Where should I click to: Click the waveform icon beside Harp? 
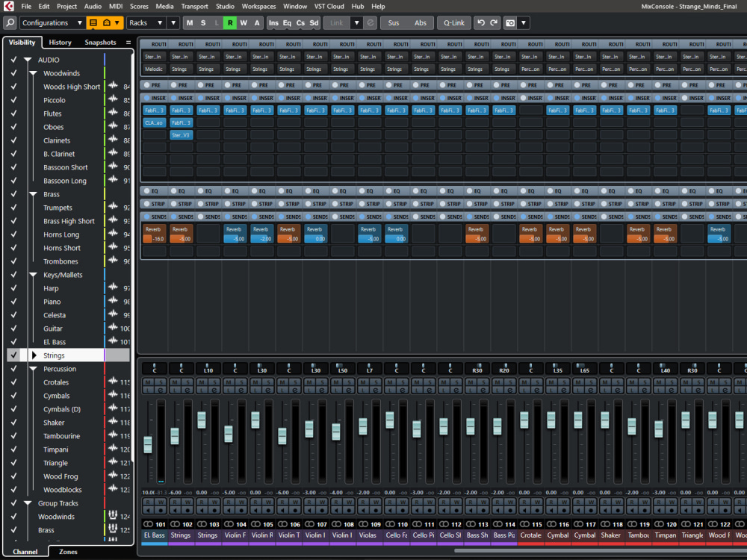pos(113,287)
